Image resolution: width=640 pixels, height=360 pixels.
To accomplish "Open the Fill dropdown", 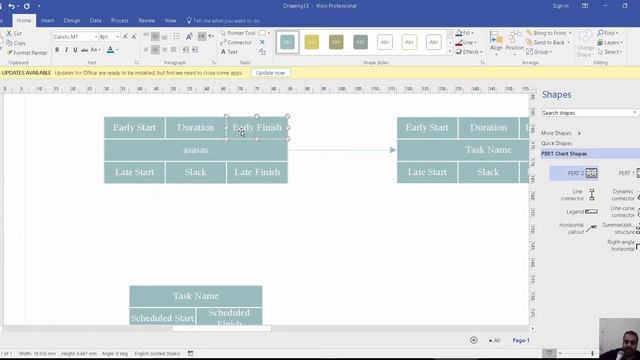I will (464, 33).
